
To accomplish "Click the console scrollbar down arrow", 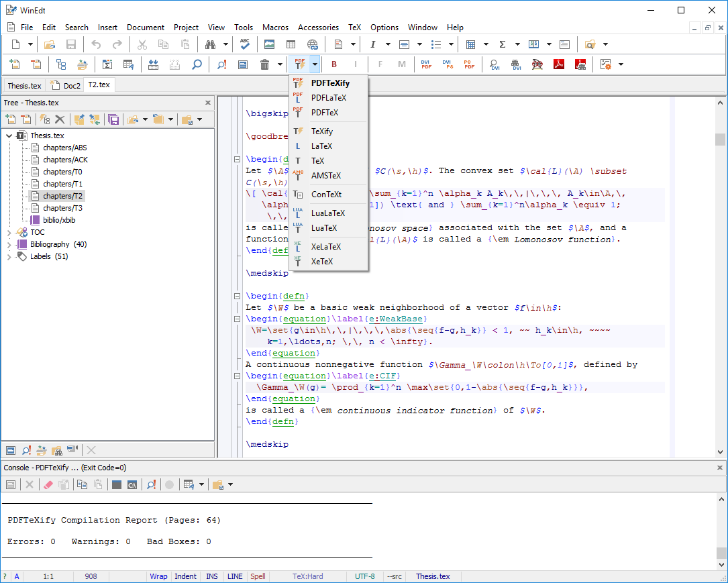I will click(x=721, y=564).
